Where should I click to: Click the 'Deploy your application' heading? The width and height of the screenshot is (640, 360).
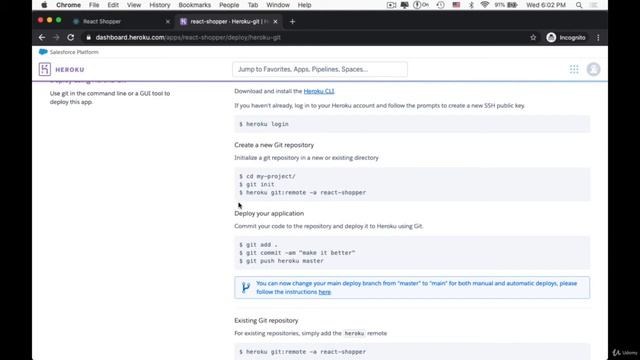click(269, 213)
